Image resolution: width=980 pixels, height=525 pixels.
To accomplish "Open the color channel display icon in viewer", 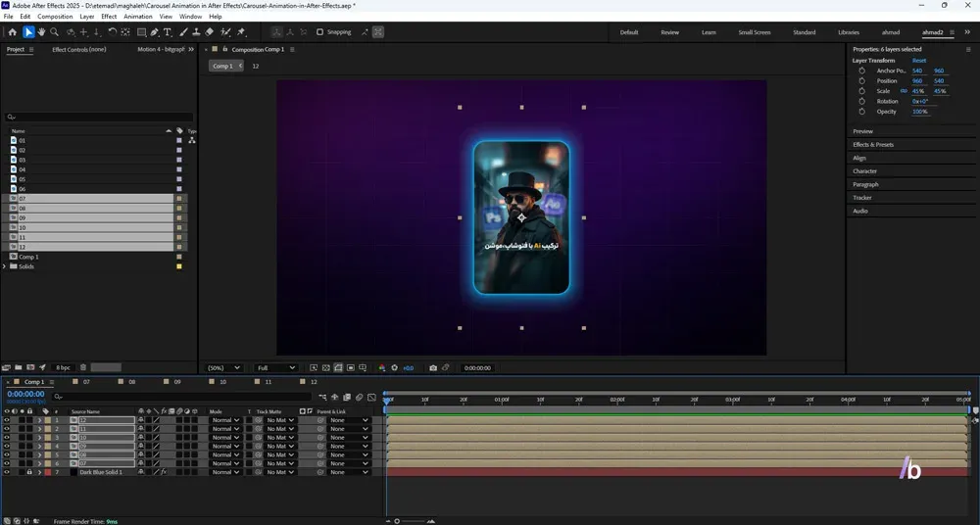I will tap(382, 368).
